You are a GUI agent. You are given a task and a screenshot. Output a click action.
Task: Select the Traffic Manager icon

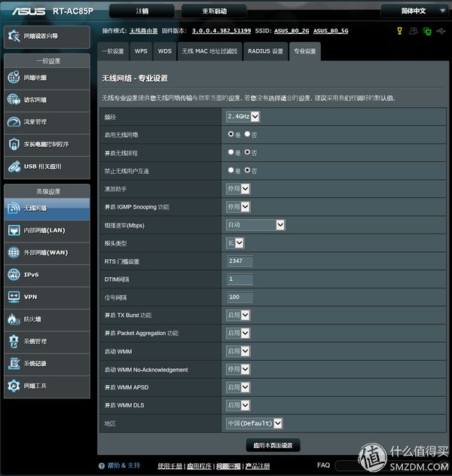click(x=15, y=121)
